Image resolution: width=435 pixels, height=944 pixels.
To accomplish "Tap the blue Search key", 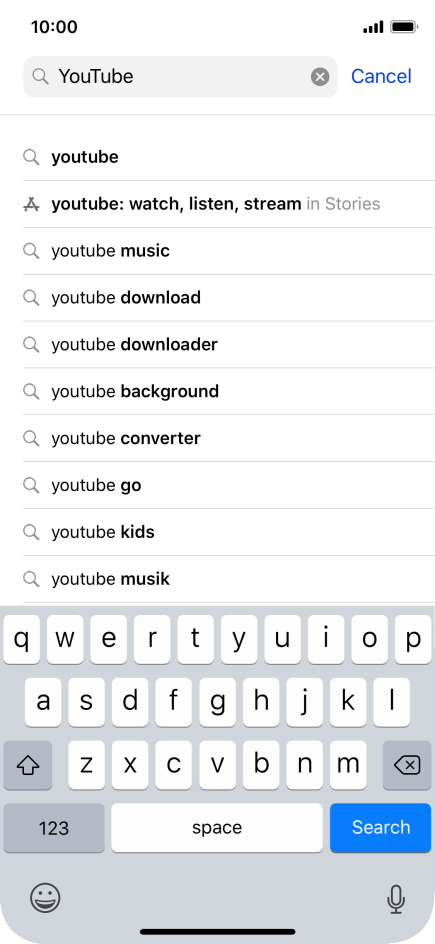I will (x=381, y=828).
